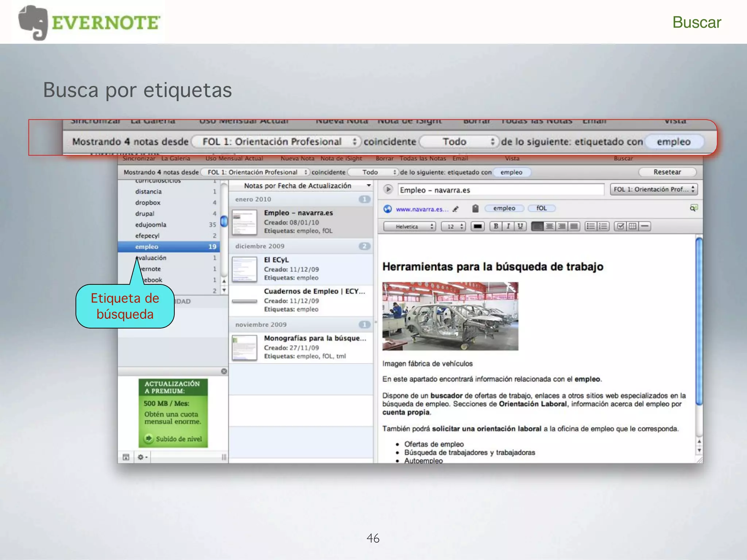Center-align the note text
Viewport: 747px width, 560px height.
click(x=549, y=226)
